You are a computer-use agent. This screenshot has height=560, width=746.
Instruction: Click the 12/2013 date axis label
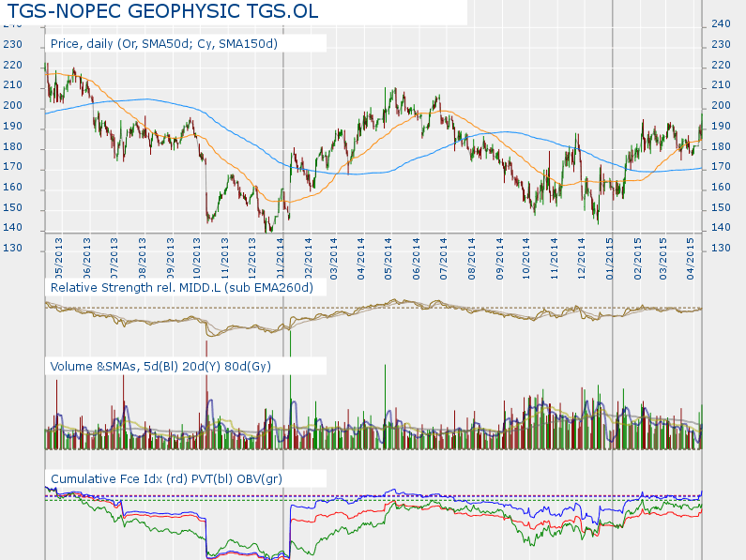pyautogui.click(x=251, y=258)
